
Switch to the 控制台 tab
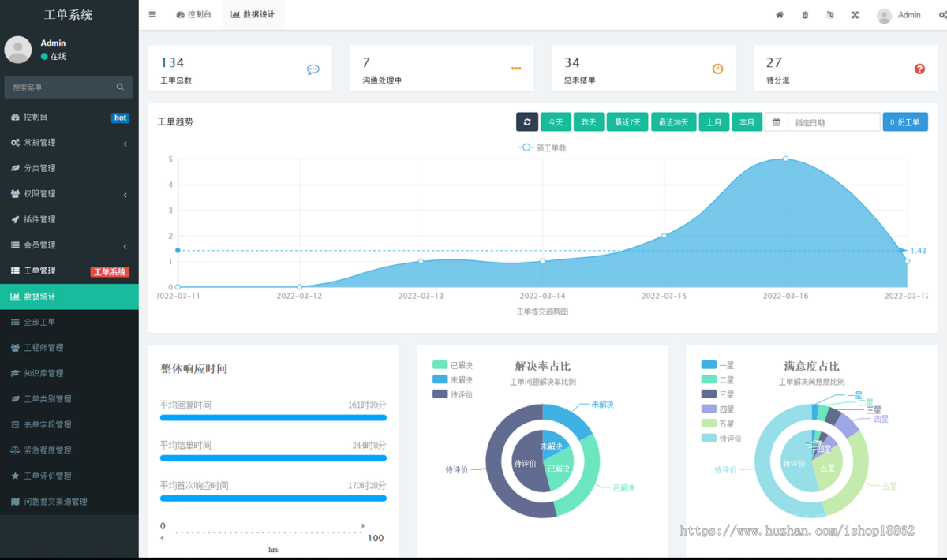pyautogui.click(x=194, y=15)
